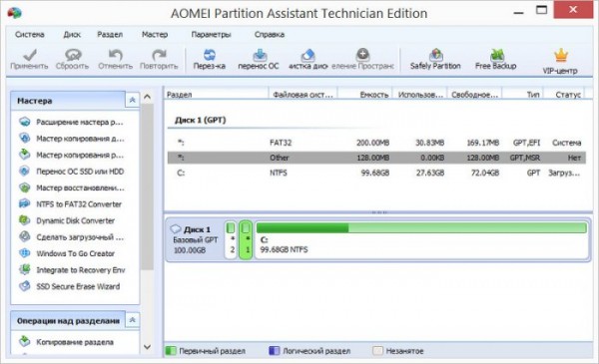Click the allocate free space plus icon
This screenshot has width=599, height=364.
point(362,55)
